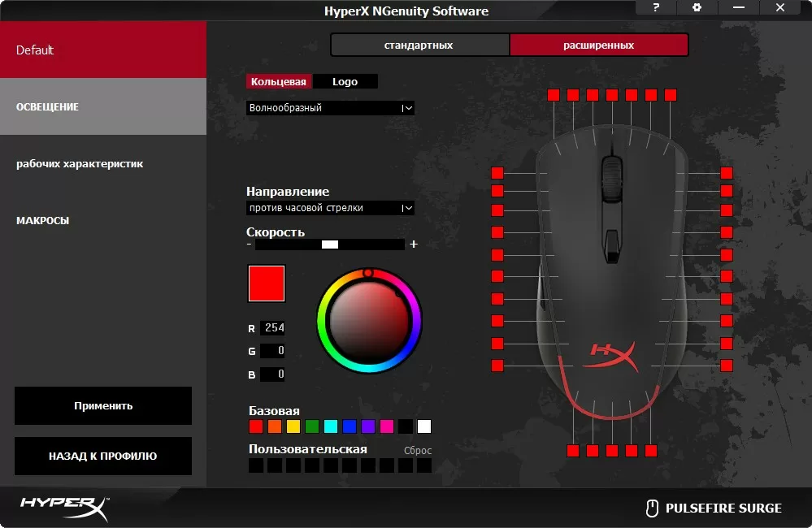Choose the blue basic color swatch
812x528 pixels.
tap(350, 426)
